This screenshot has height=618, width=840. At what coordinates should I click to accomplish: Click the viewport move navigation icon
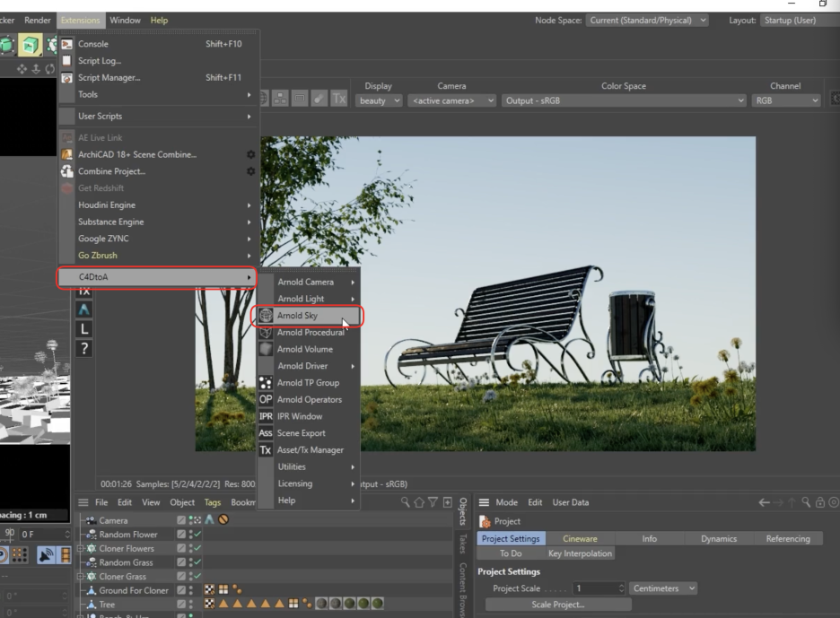pos(22,69)
